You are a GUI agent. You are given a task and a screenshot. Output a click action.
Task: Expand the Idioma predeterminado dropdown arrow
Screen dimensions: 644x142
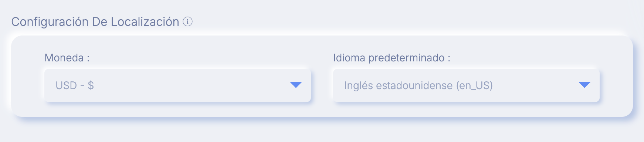point(584,85)
